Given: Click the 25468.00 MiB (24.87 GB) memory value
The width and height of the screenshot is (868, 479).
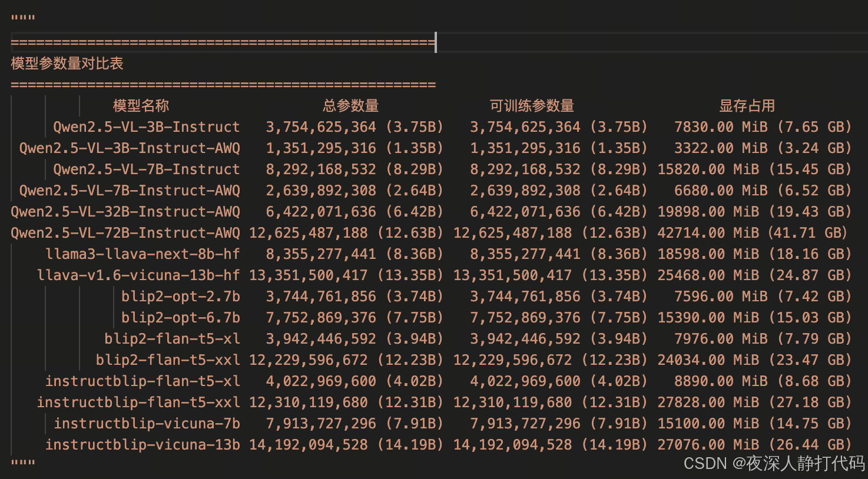Looking at the screenshot, I should 755,275.
